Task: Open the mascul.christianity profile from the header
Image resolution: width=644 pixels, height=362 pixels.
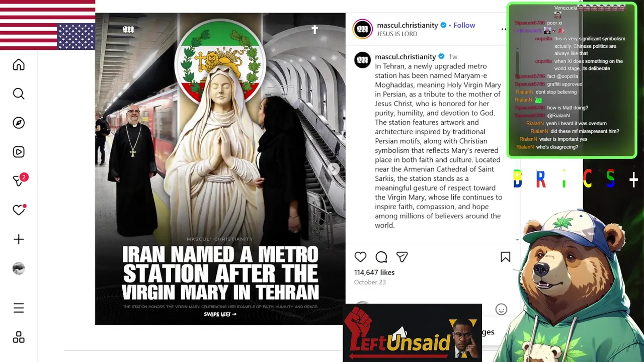Action: pyautogui.click(x=407, y=25)
